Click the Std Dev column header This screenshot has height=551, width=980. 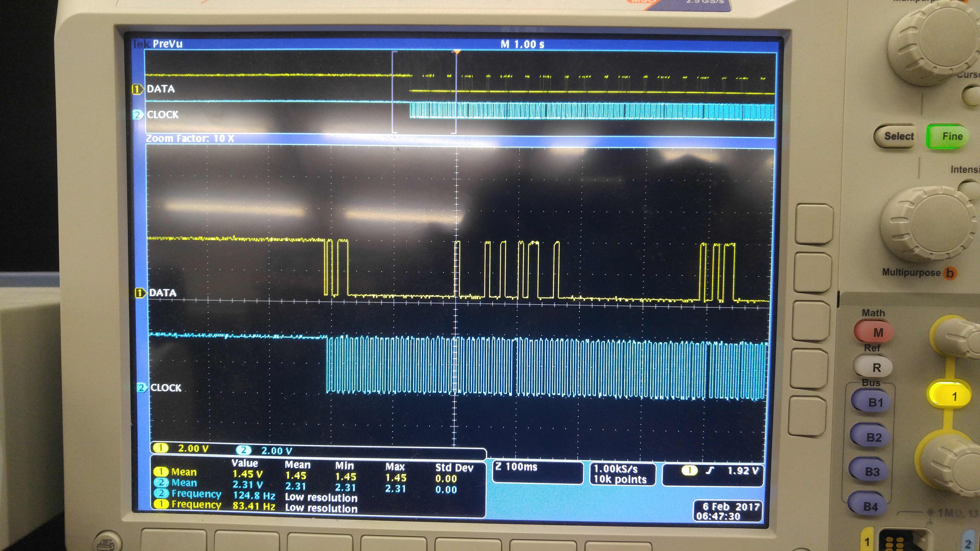(454, 468)
